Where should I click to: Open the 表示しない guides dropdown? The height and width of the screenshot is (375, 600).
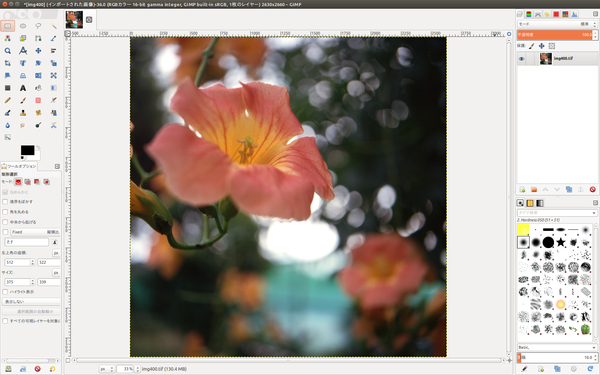[31, 302]
